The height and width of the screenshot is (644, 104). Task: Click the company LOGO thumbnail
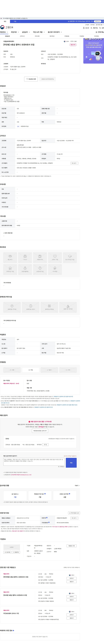click(12, 547)
